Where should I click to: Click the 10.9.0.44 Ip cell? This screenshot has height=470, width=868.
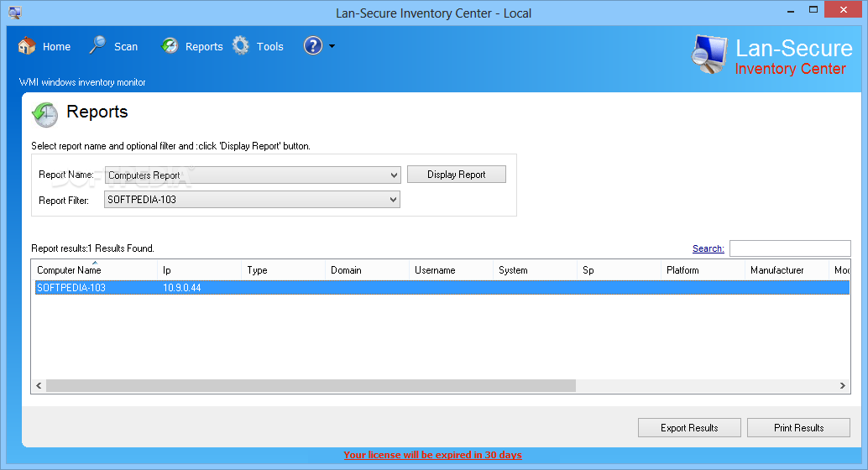(182, 288)
